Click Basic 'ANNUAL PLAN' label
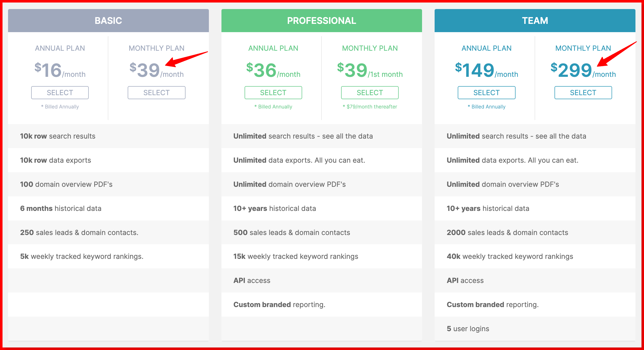The width and height of the screenshot is (644, 350). coord(60,48)
